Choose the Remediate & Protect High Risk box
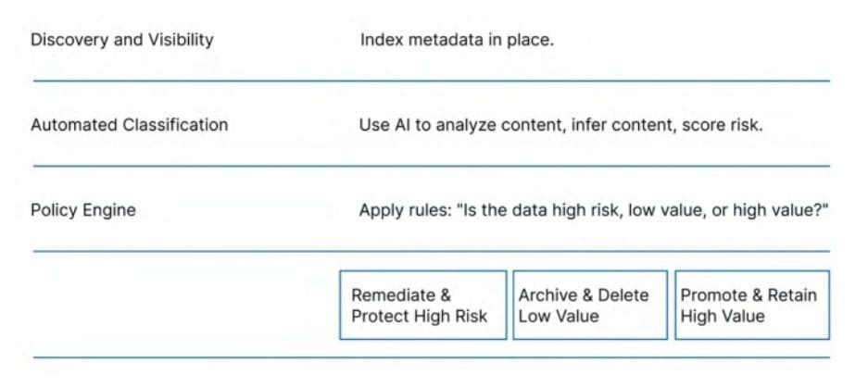 click(423, 305)
